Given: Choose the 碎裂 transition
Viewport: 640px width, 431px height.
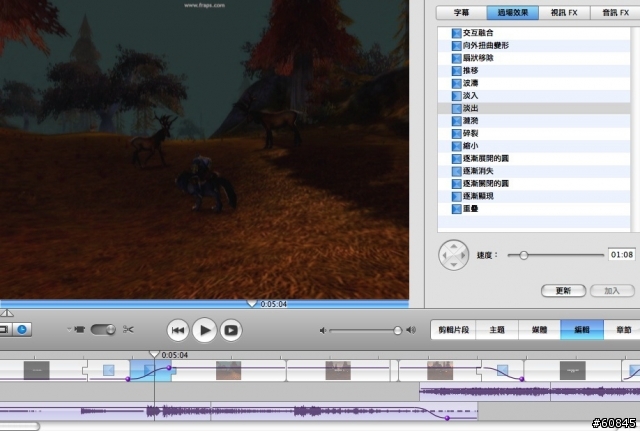Looking at the screenshot, I should click(x=534, y=133).
